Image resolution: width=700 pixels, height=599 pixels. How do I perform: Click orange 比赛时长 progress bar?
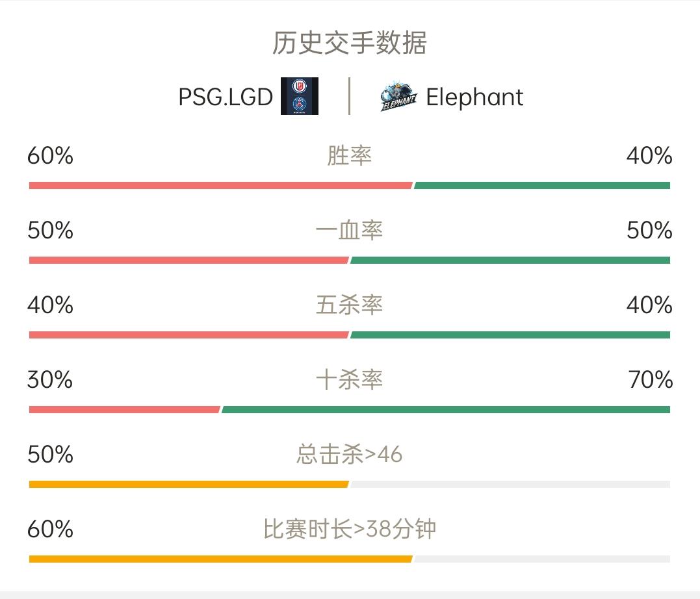click(220, 559)
